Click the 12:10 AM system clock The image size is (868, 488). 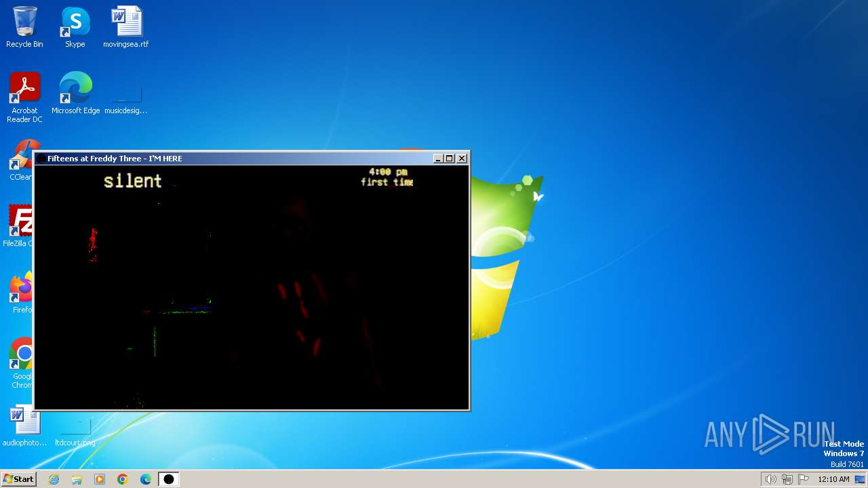[x=833, y=479]
